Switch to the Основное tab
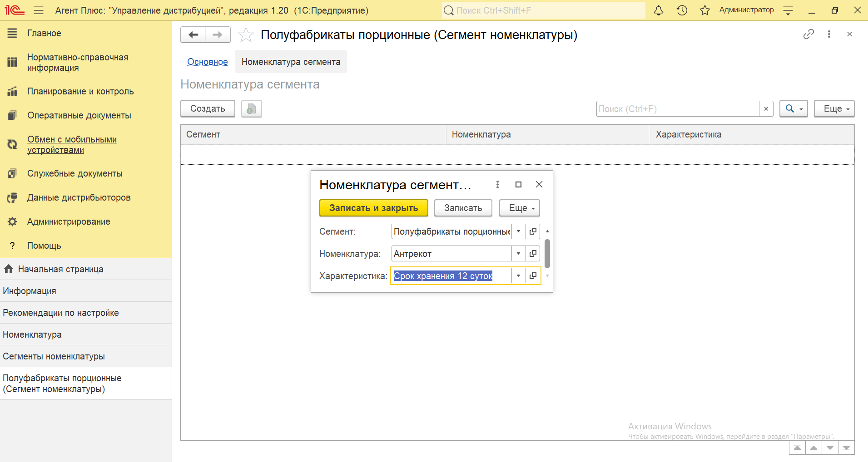The image size is (868, 462). (x=208, y=62)
